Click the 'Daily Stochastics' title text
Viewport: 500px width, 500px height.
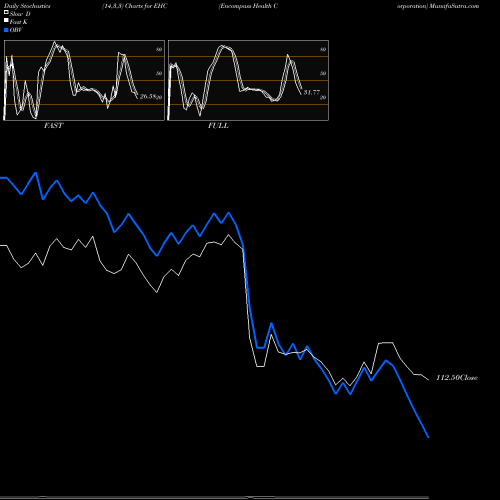27,6
